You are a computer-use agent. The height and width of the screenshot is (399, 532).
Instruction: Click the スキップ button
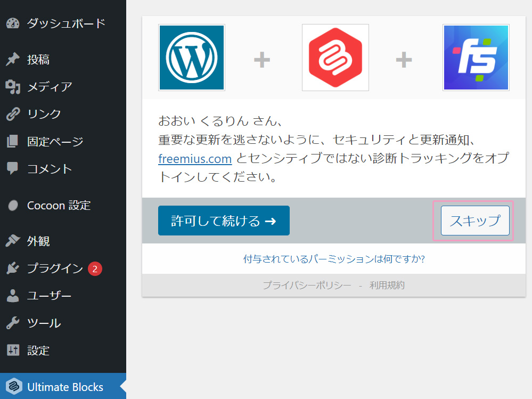coord(475,221)
